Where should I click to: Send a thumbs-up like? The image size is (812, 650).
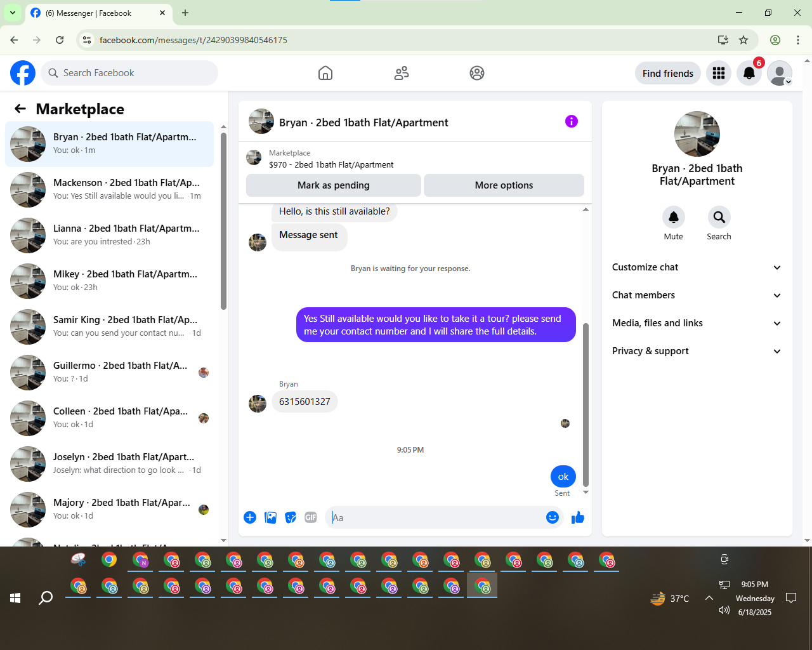tap(578, 517)
